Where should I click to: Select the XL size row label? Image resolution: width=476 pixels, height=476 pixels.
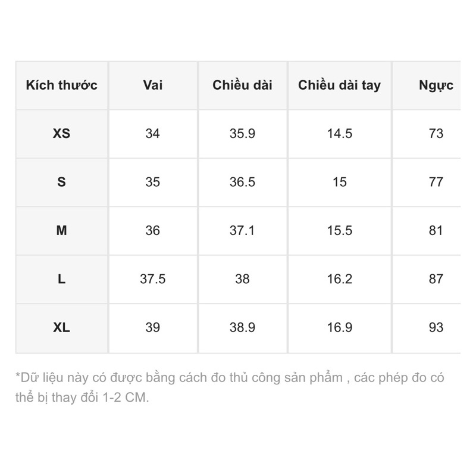pyautogui.click(x=61, y=327)
